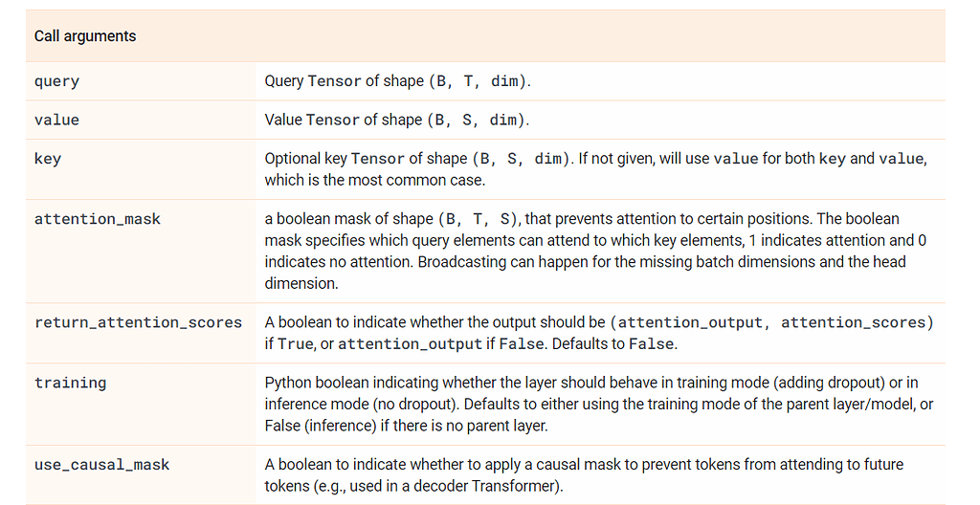
Task: Click the key argument name cell
Action: (x=46, y=159)
